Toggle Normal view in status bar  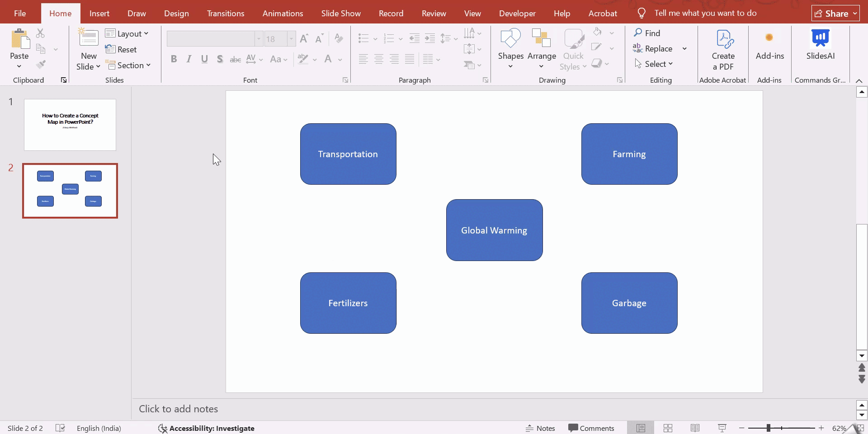coord(641,428)
